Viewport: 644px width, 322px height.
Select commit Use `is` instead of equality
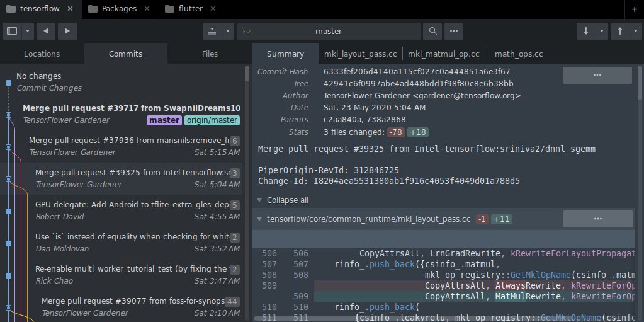point(122,242)
